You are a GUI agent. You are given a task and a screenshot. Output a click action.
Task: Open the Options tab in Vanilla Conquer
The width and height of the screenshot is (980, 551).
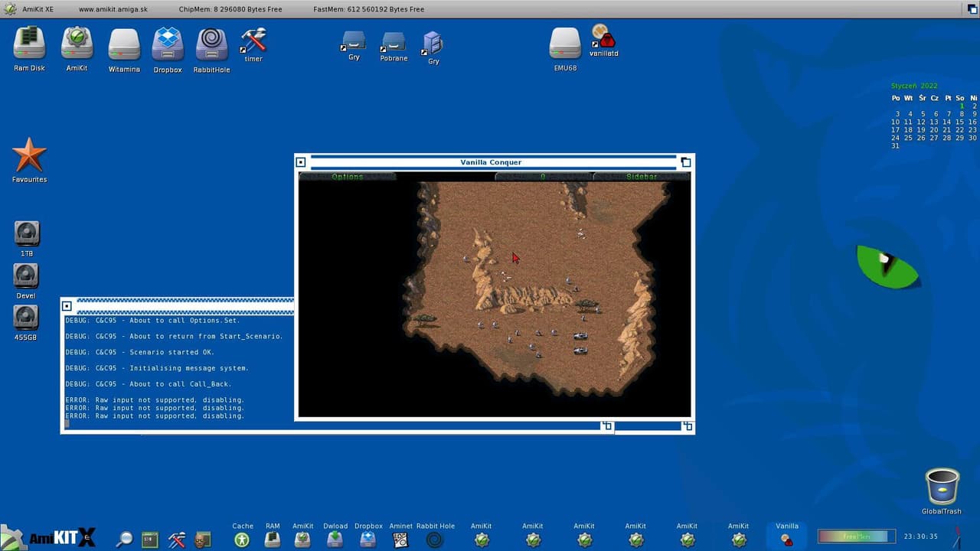coord(348,177)
